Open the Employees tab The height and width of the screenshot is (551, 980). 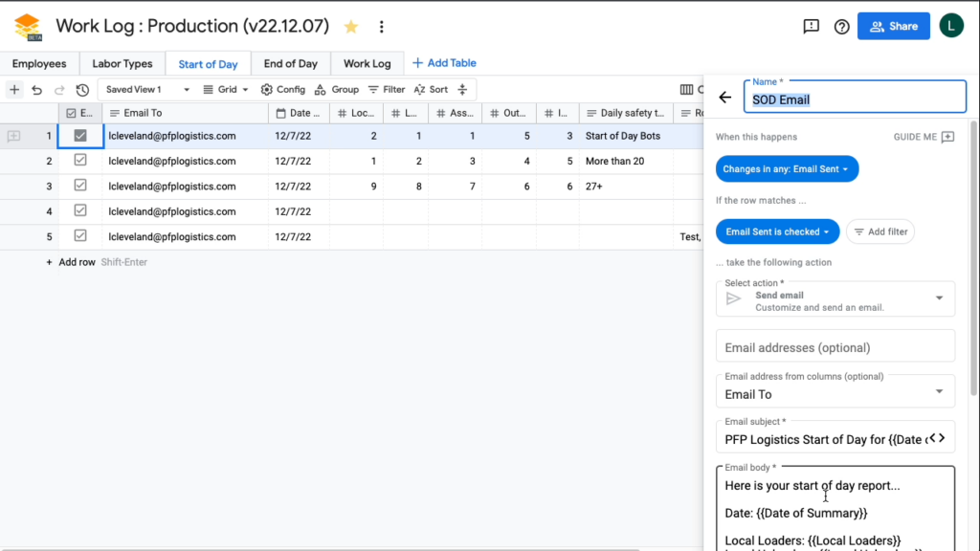[39, 64]
